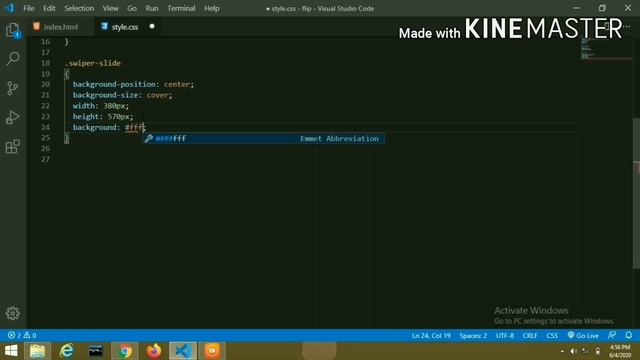Click the feedback icon in status bar
This screenshot has height=360, width=640.
click(611, 335)
